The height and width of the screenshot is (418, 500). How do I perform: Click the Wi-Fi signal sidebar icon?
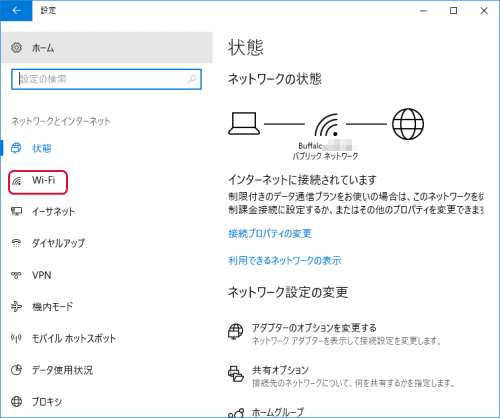pyautogui.click(x=16, y=181)
